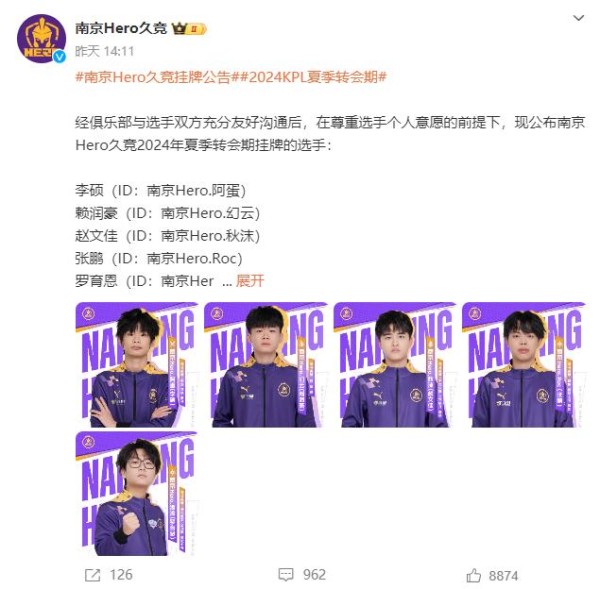Like the post with thumbs-up icon
This screenshot has width=600, height=589.
click(x=473, y=575)
